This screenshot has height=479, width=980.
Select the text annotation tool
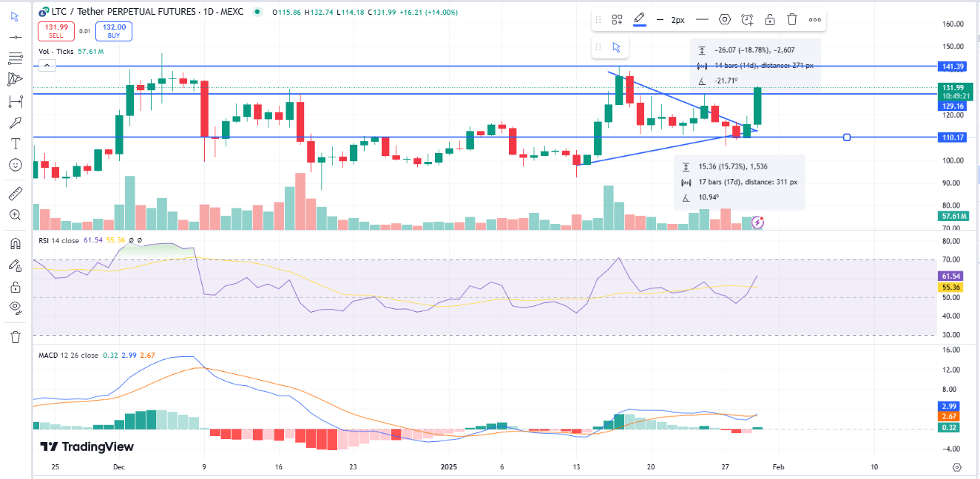click(x=15, y=143)
